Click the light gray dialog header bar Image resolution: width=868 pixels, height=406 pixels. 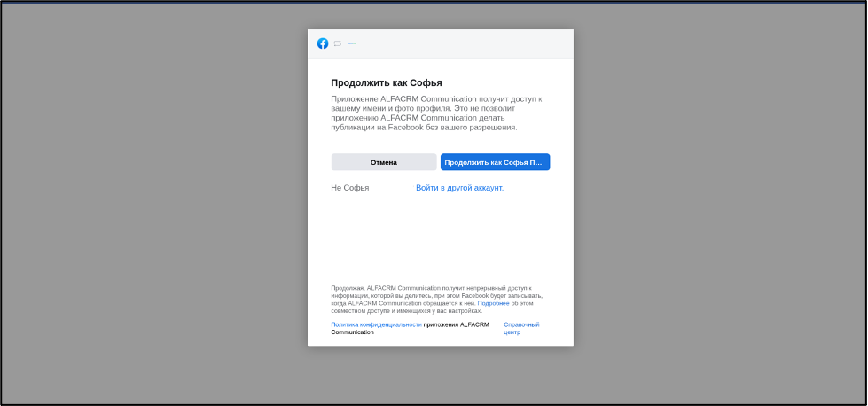click(x=441, y=43)
